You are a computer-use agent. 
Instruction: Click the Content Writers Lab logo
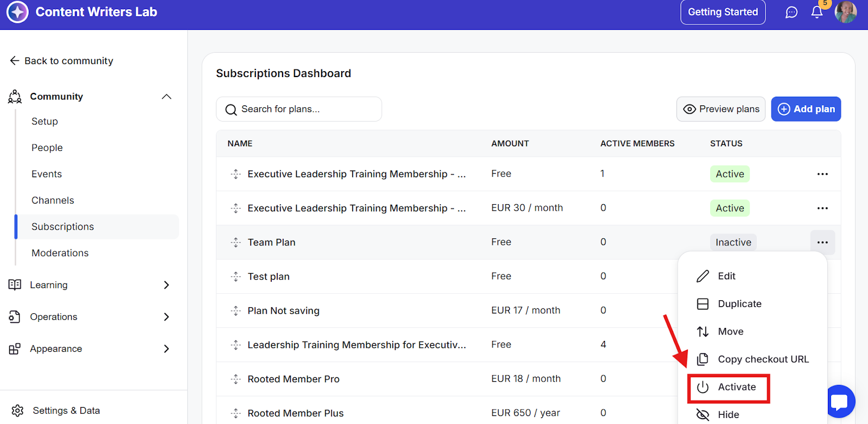tap(17, 12)
